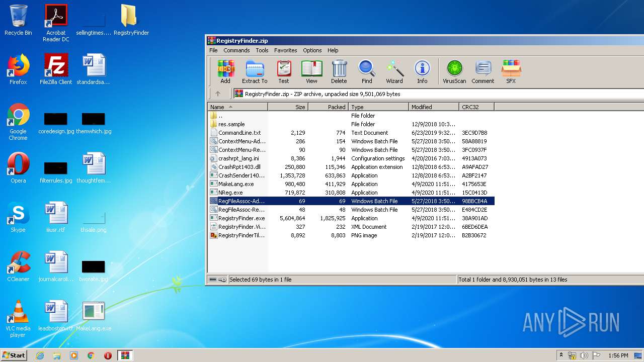Sort by Modified column header
Image resolution: width=644 pixels, height=362 pixels.
tap(434, 107)
